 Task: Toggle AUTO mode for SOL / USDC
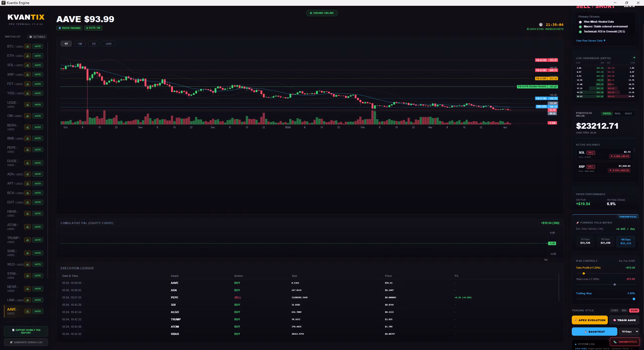point(38,65)
